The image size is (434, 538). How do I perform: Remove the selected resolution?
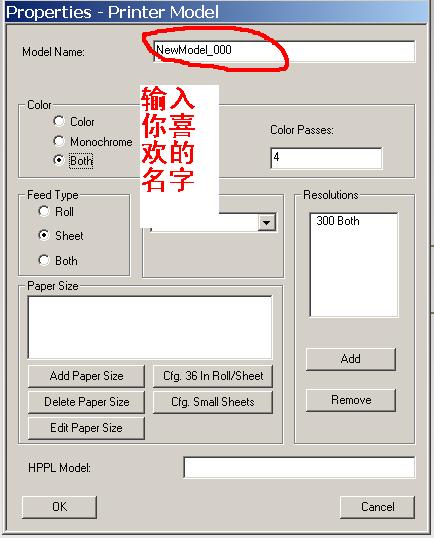(351, 400)
